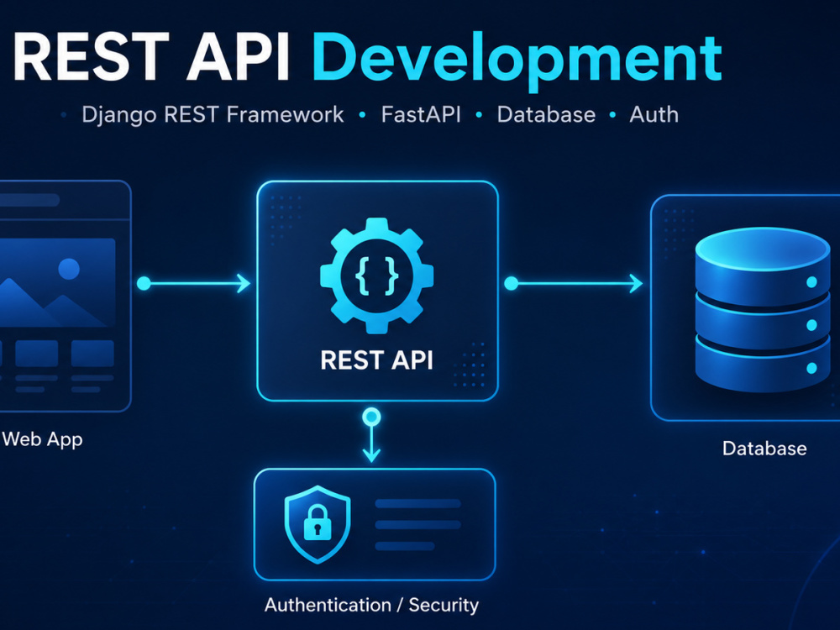This screenshot has width=840, height=630.
Task: Click "FastAPI" in the subtitle
Action: click(x=421, y=114)
